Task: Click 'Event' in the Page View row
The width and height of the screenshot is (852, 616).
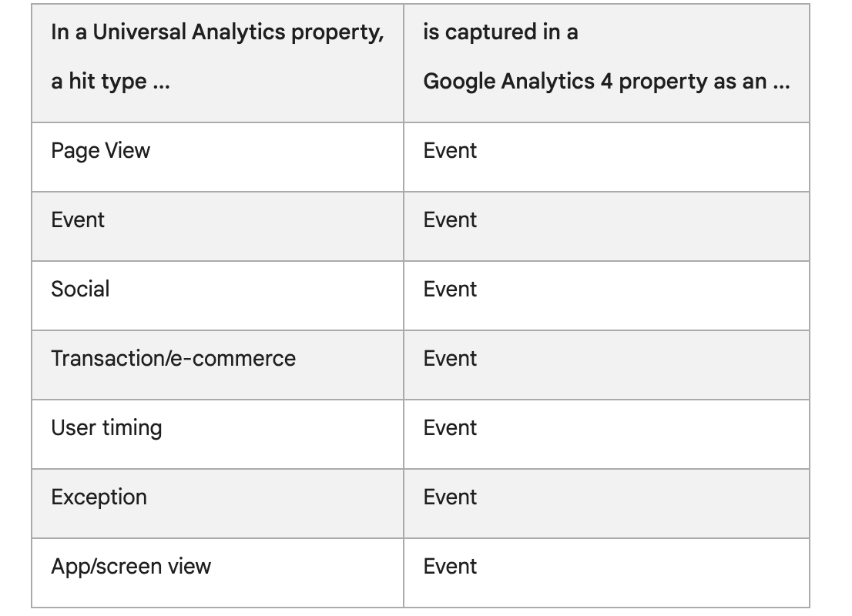Action: pyautogui.click(x=450, y=151)
